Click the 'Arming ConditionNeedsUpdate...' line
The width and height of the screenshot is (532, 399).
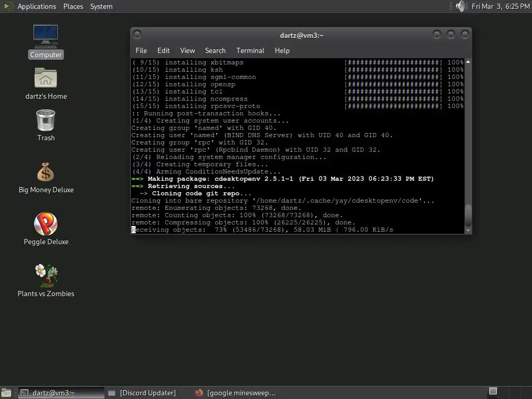point(206,171)
